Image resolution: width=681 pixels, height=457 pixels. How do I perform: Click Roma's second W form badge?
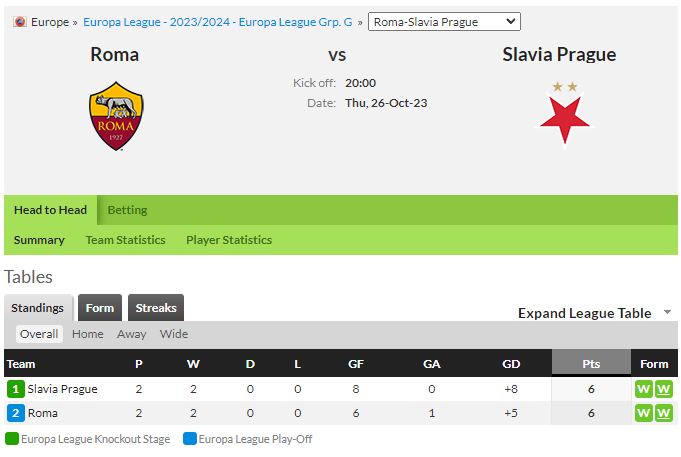(664, 413)
